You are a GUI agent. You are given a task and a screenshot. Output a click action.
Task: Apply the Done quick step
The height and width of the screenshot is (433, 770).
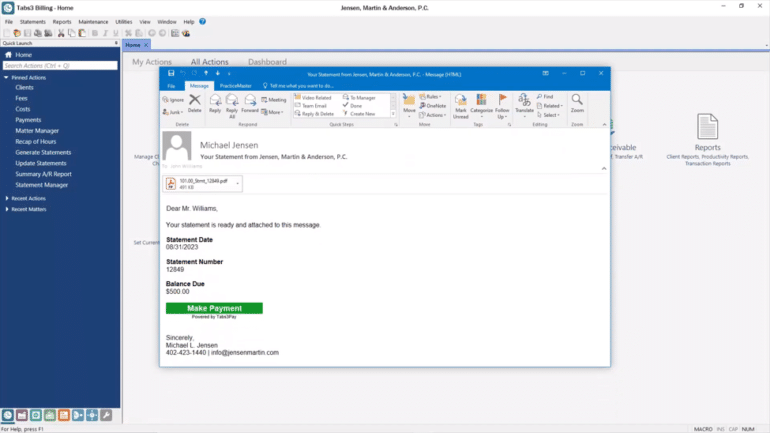pos(353,106)
